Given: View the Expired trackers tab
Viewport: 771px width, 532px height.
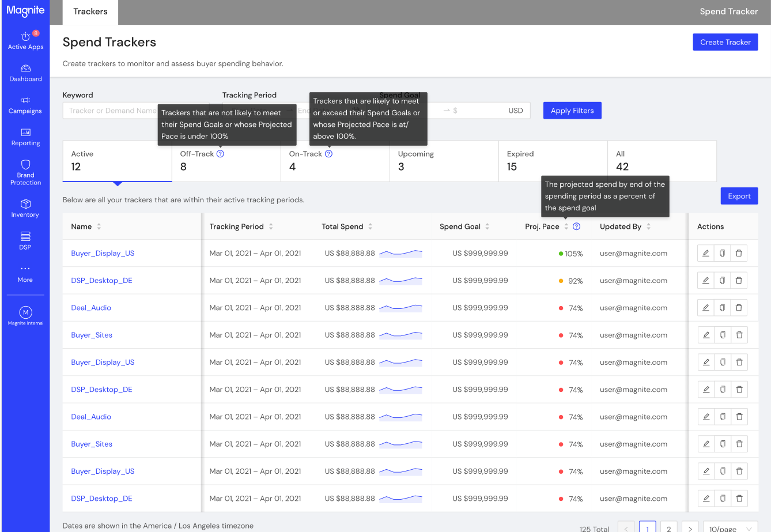Looking at the screenshot, I should click(x=553, y=161).
